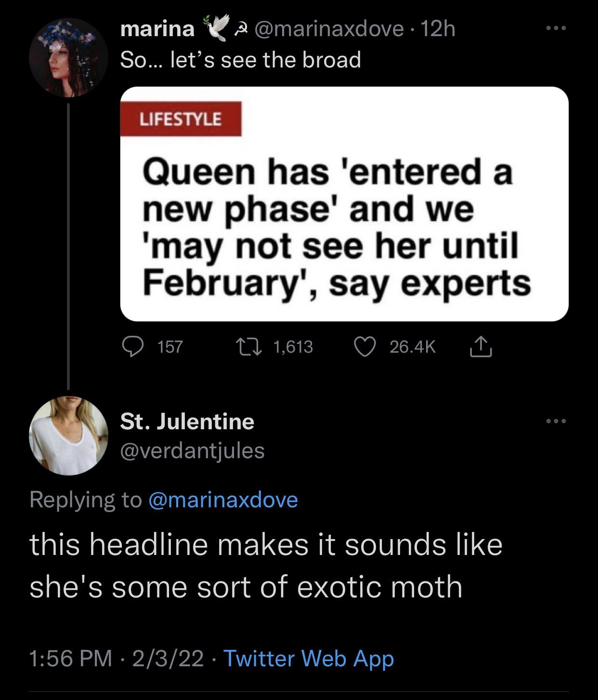Click the @verdantjules handle
The width and height of the screenshot is (598, 700).
coord(192,450)
